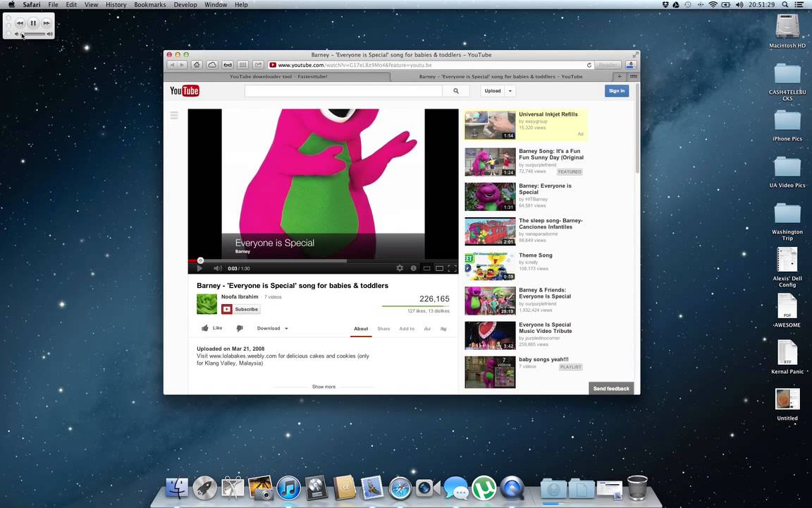Open Noofa Ibrahim channel link
Screen dimensions: 812x508
240,296
